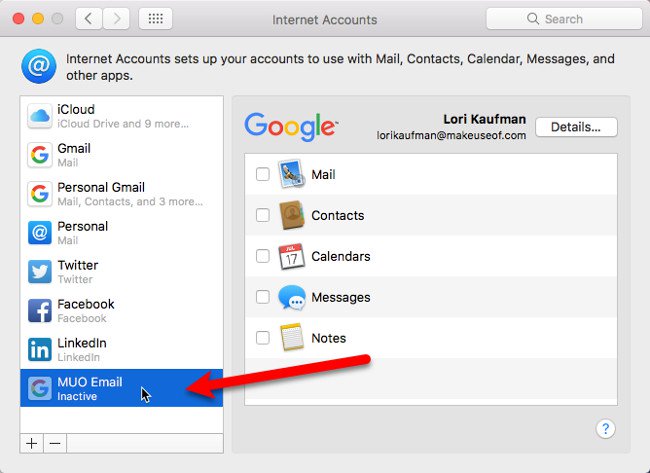Image resolution: width=650 pixels, height=473 pixels.
Task: Click the blue Internet Accounts @ icon
Action: [39, 66]
